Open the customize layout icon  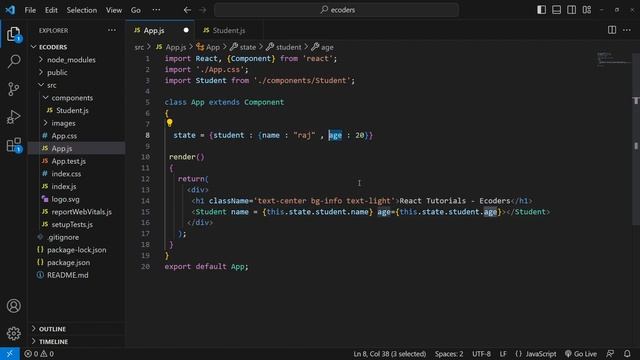tap(587, 10)
